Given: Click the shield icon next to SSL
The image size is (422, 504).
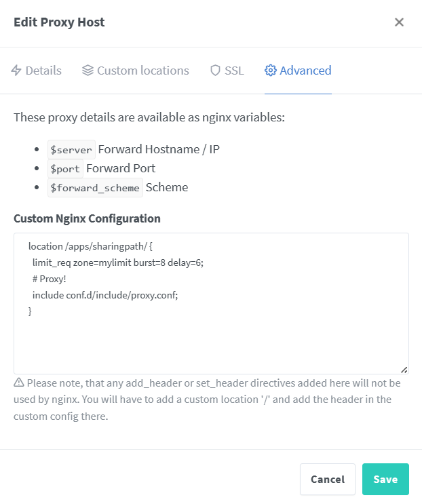Looking at the screenshot, I should tap(215, 71).
